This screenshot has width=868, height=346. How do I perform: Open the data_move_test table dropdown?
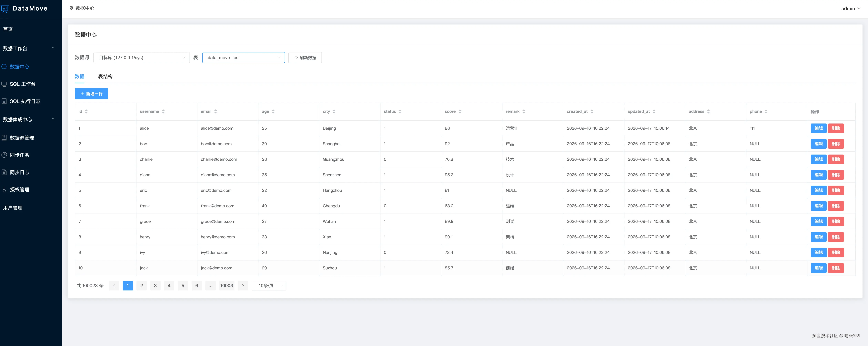point(243,58)
